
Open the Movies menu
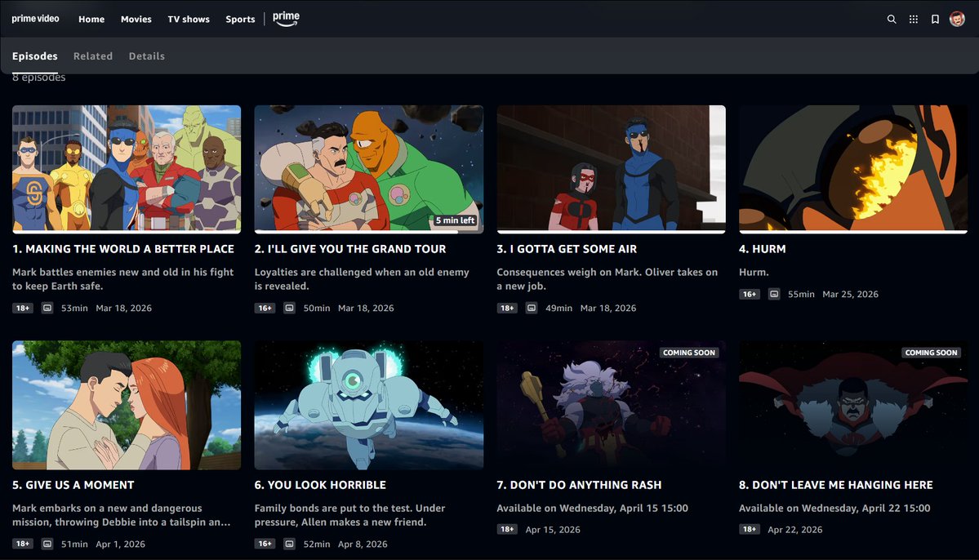(136, 20)
